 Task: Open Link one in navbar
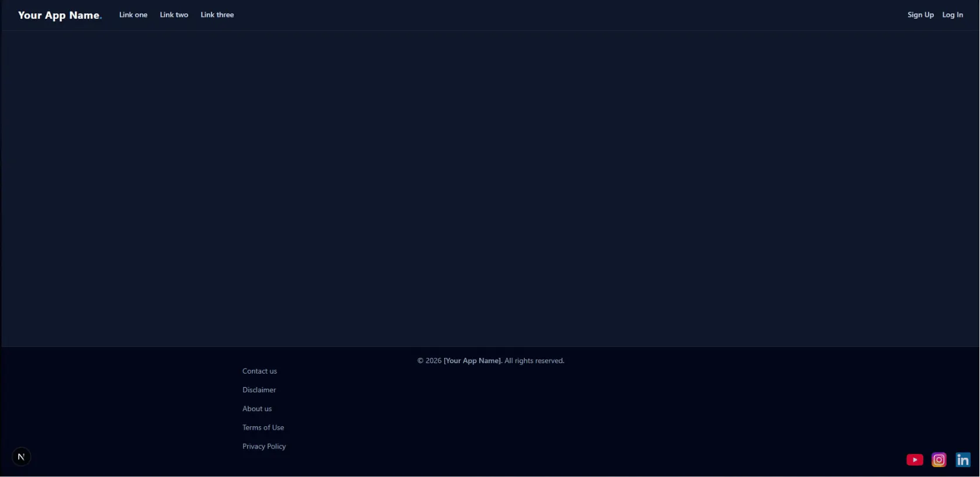pos(133,15)
